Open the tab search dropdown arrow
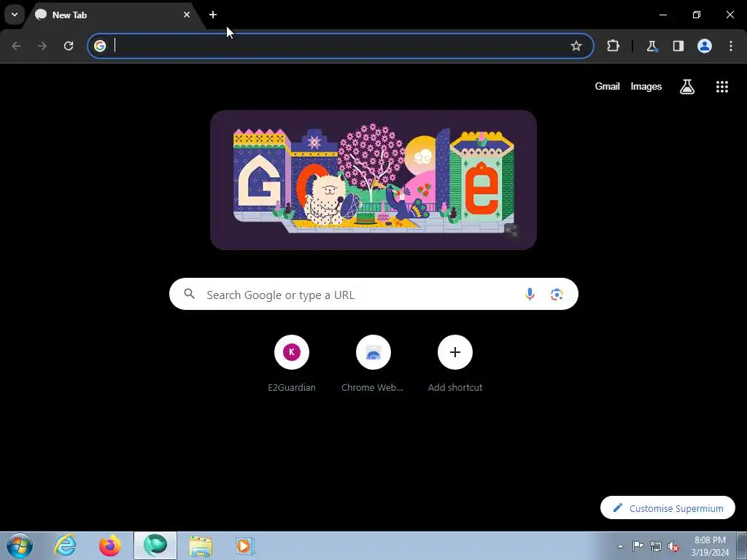The image size is (747, 560). pyautogui.click(x=15, y=15)
